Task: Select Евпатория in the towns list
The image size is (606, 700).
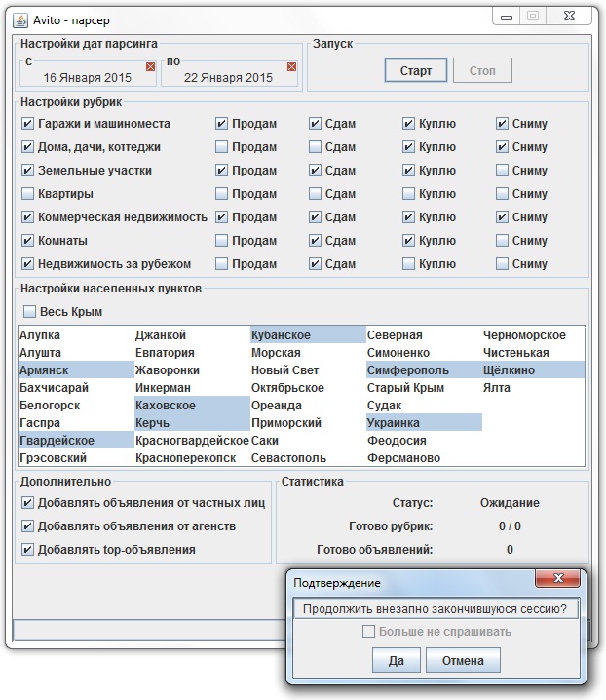Action: coord(192,353)
